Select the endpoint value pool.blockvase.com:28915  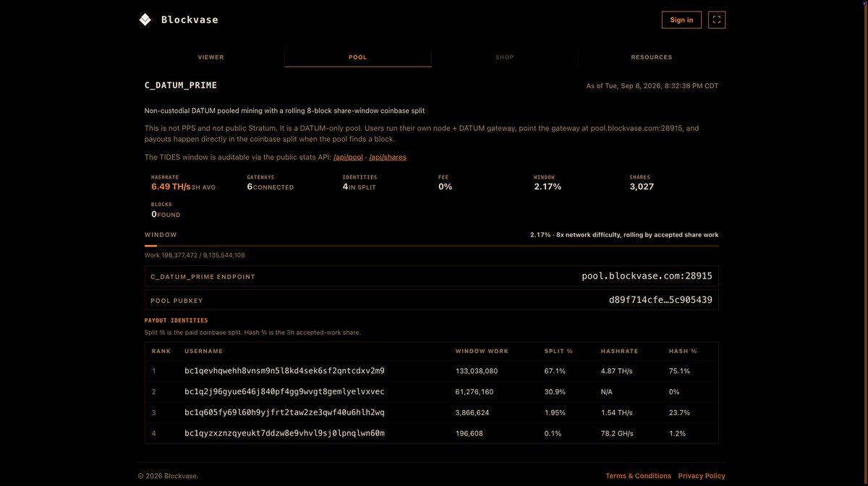tap(647, 276)
